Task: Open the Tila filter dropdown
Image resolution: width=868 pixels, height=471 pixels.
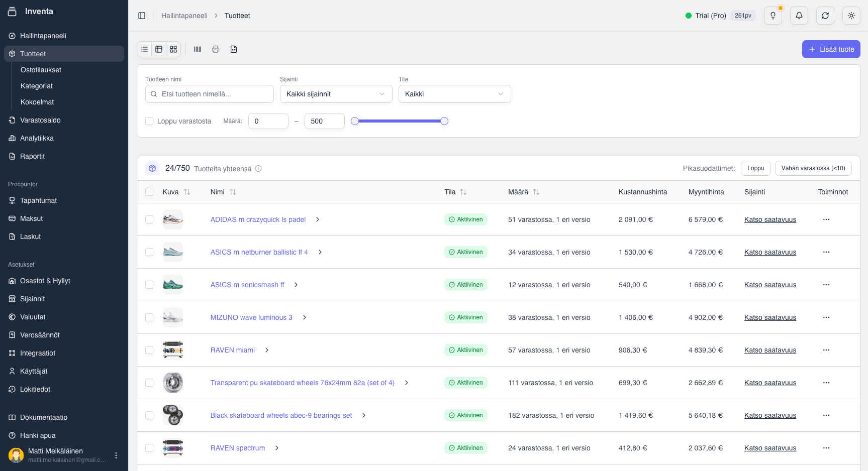Action: pos(454,94)
